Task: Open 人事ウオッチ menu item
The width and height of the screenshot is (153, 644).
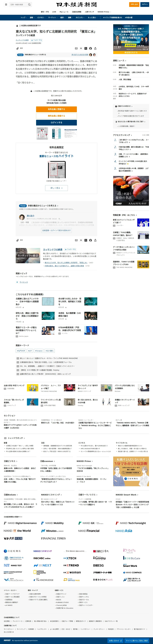Action: tap(89, 12)
